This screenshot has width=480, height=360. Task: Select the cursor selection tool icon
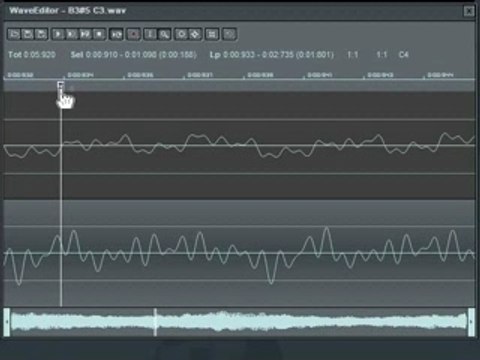tap(150, 34)
